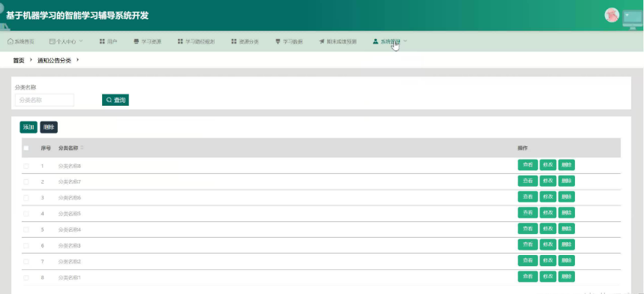644x294 pixels.
Task: Click 删除 for row 分类名称2
Action: tap(567, 261)
